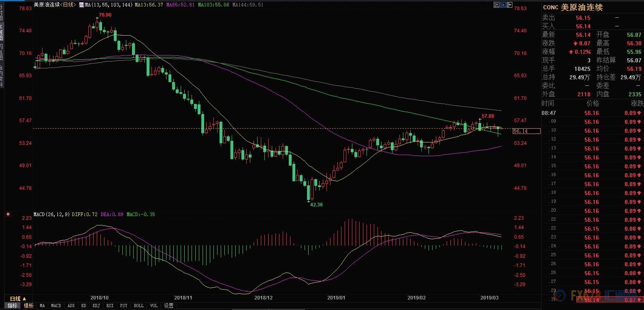Click the arrow-right chart tool icon beside 78.63
Viewport: 644px width, 310px height.
(x=510, y=5)
